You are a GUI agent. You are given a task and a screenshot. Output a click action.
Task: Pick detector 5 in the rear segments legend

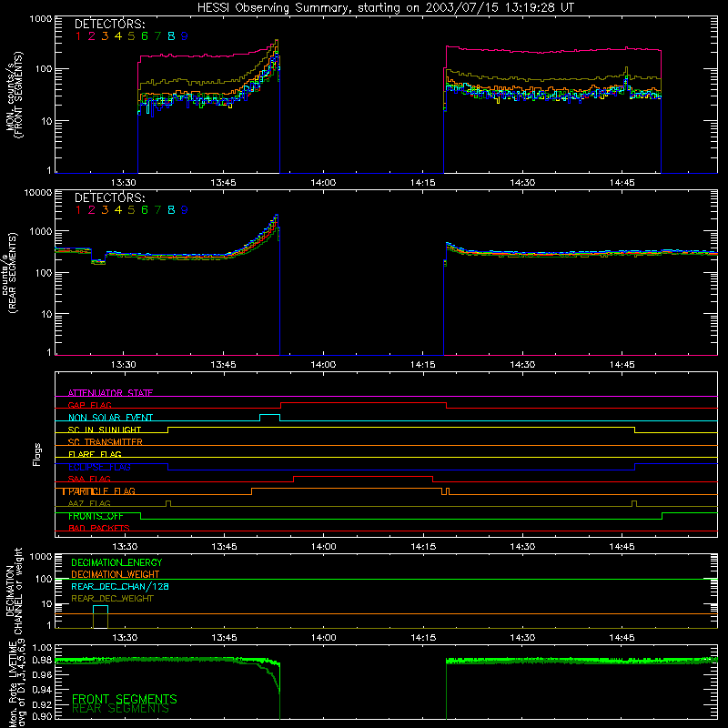131,210
